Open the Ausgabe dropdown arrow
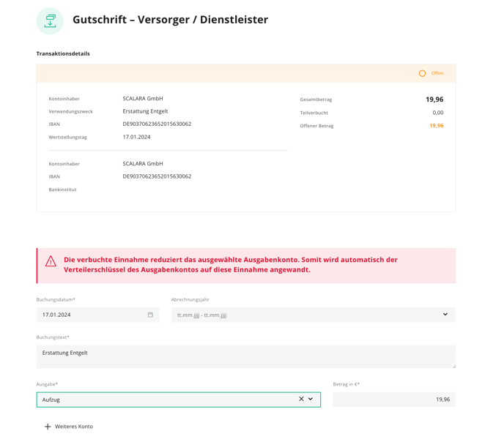 coord(311,399)
